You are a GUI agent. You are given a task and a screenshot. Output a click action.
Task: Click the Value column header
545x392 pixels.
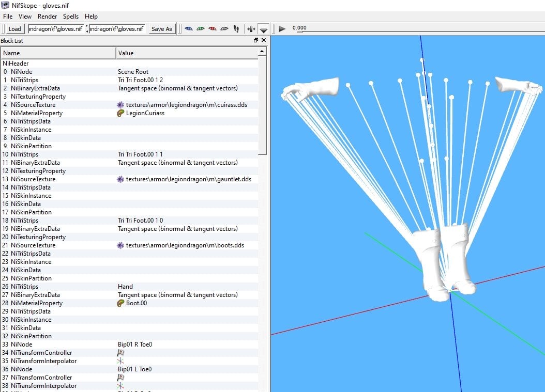187,53
